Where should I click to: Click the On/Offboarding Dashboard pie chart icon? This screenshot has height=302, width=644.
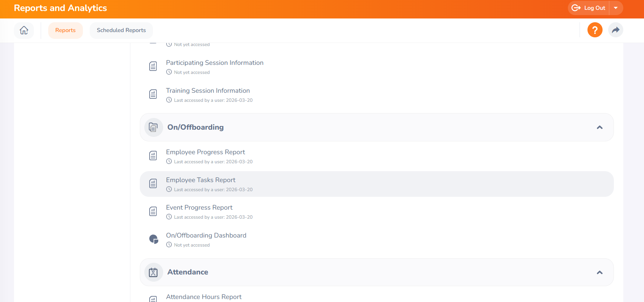[x=153, y=239]
